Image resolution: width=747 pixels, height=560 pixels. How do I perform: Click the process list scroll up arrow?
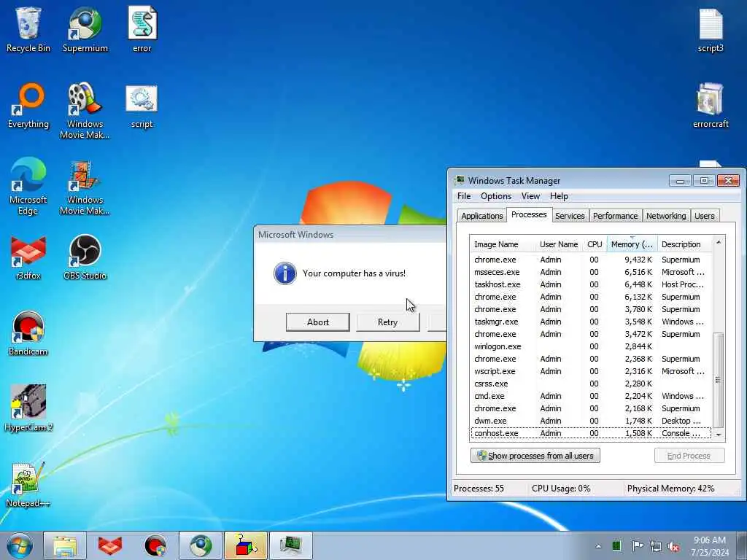[x=719, y=242]
